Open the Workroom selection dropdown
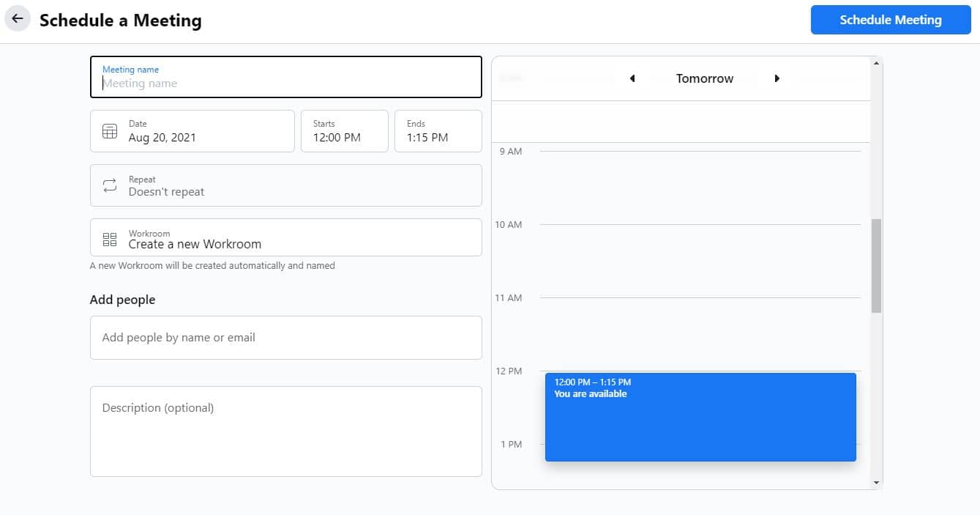980x515 pixels. click(x=286, y=237)
